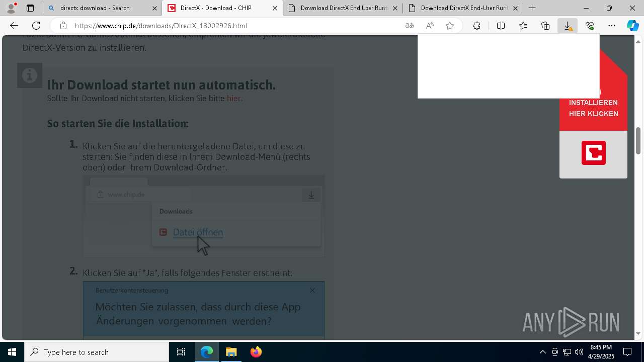Open Microsoft Edge from taskbar
Image resolution: width=644 pixels, height=362 pixels.
tap(207, 352)
